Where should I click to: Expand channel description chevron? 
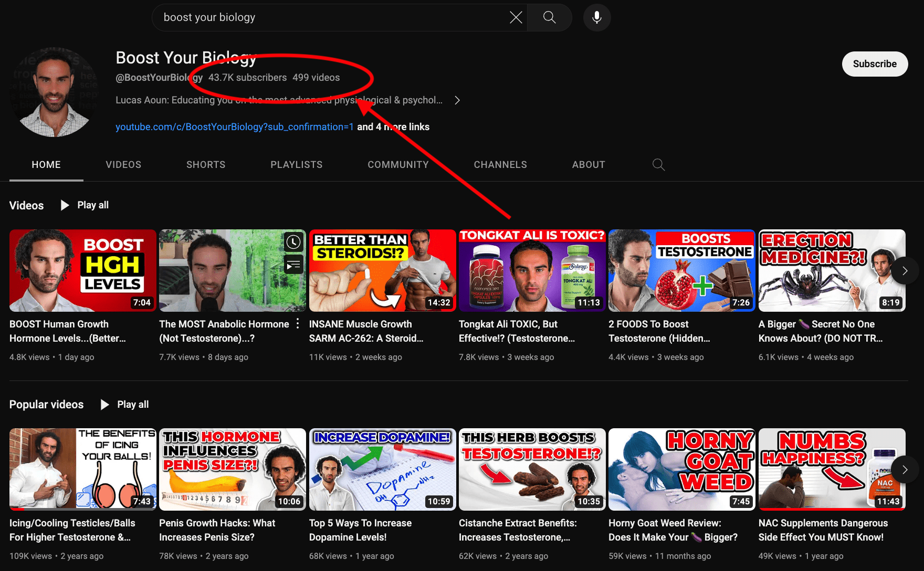[x=457, y=100]
